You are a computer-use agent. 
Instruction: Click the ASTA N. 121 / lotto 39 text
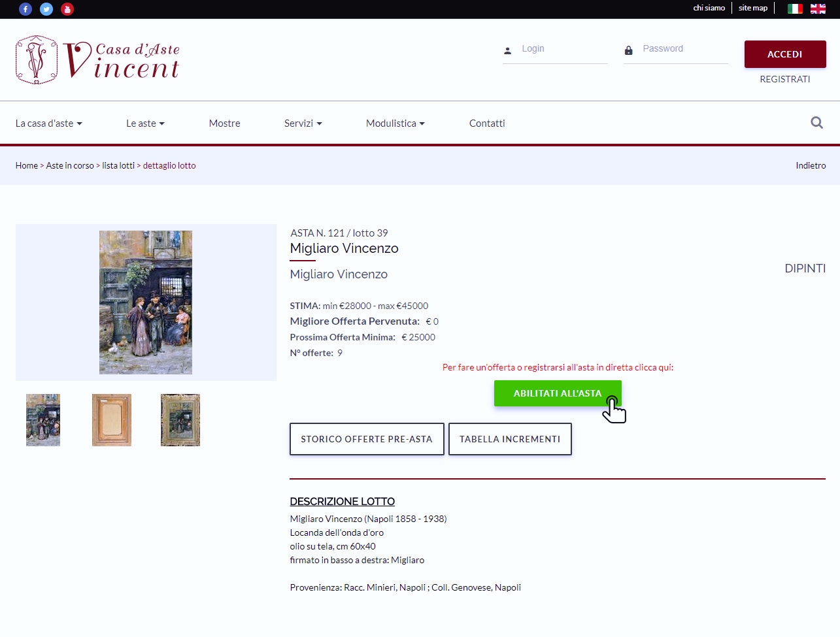pyautogui.click(x=339, y=233)
